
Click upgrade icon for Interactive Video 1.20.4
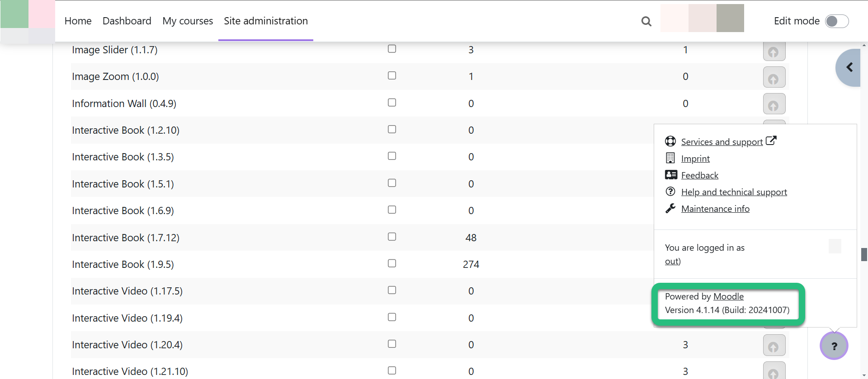pyautogui.click(x=774, y=346)
